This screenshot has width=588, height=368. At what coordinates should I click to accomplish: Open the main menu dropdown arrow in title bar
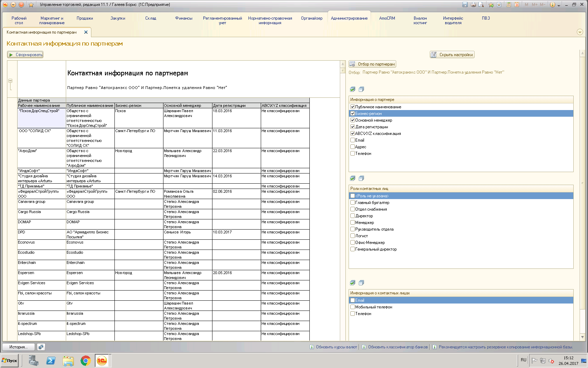click(13, 5)
